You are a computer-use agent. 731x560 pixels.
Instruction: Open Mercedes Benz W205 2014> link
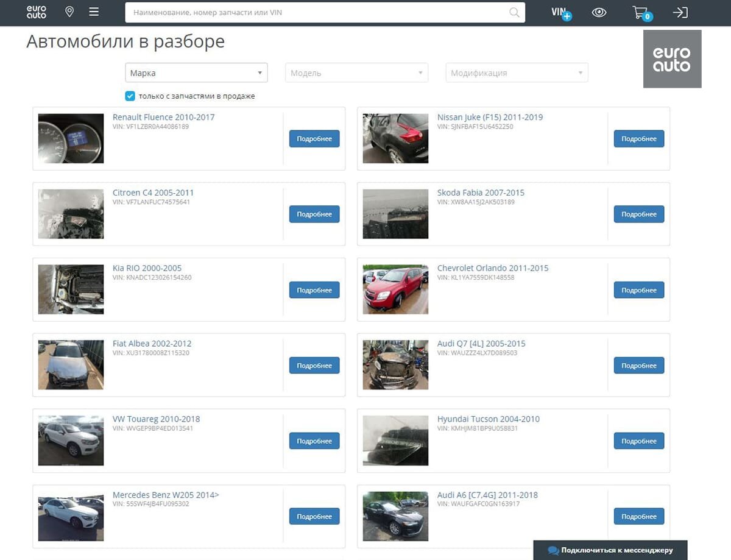166,495
